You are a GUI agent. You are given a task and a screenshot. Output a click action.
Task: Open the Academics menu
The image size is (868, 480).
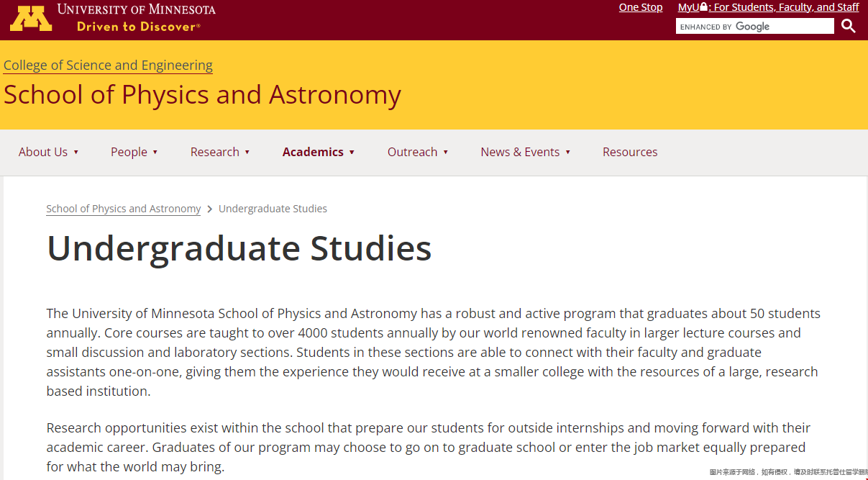click(x=313, y=152)
